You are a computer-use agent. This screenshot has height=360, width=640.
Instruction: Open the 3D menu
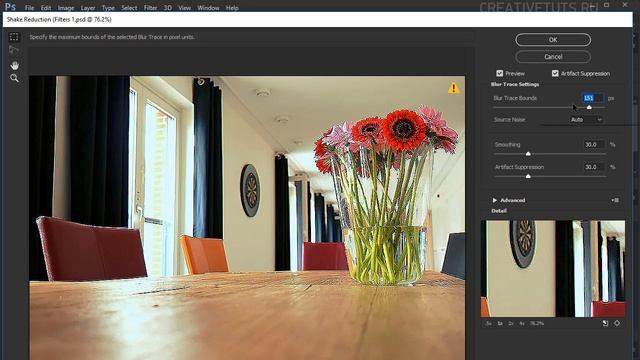pyautogui.click(x=168, y=8)
